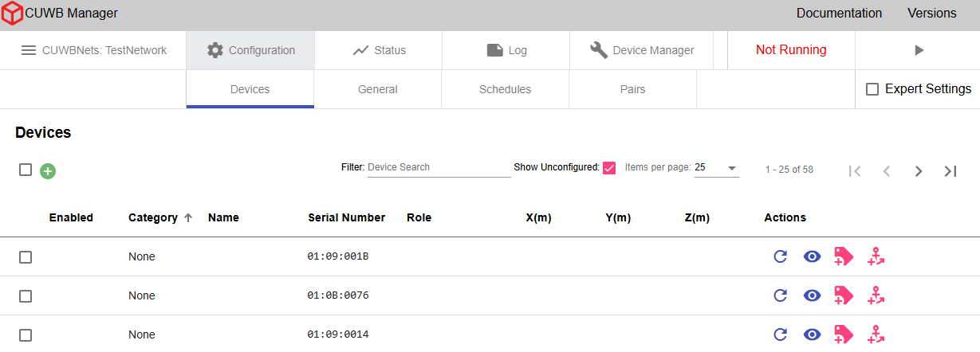980x352 pixels.
Task: Click the green add device icon
Action: [48, 170]
